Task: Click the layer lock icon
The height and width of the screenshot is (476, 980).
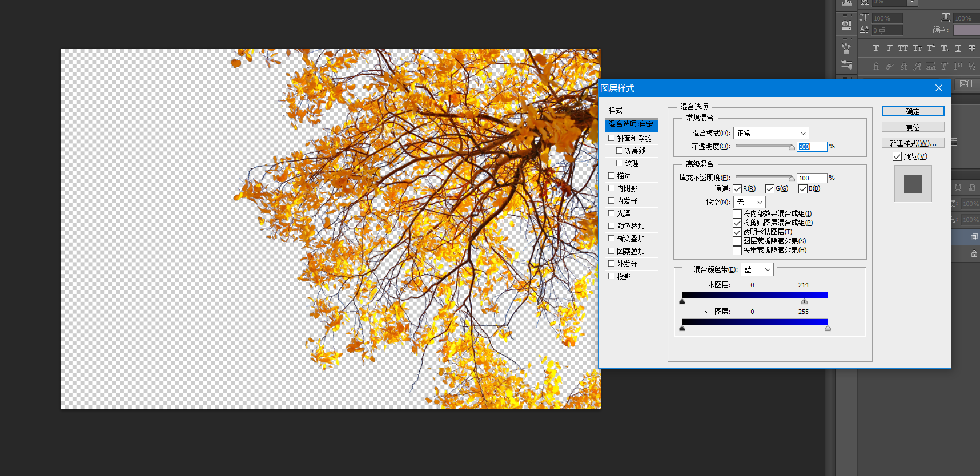Action: (974, 253)
